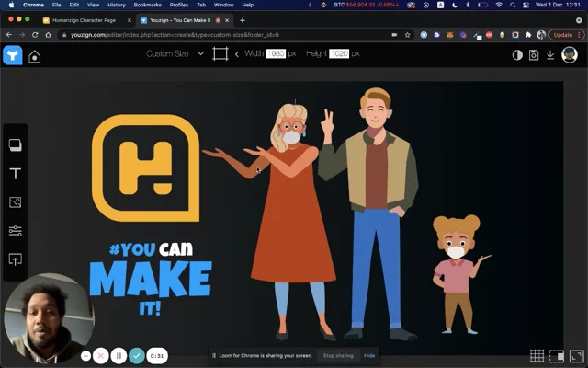This screenshot has width=588, height=368.
Task: Open macOS Spotlight search icon
Action: 513,5
